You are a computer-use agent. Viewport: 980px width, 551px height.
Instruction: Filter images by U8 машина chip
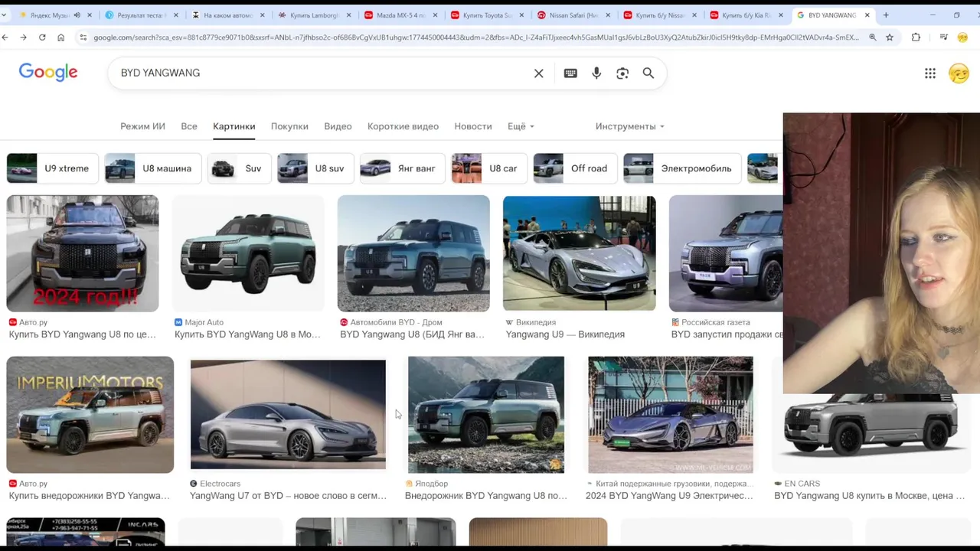coord(152,168)
